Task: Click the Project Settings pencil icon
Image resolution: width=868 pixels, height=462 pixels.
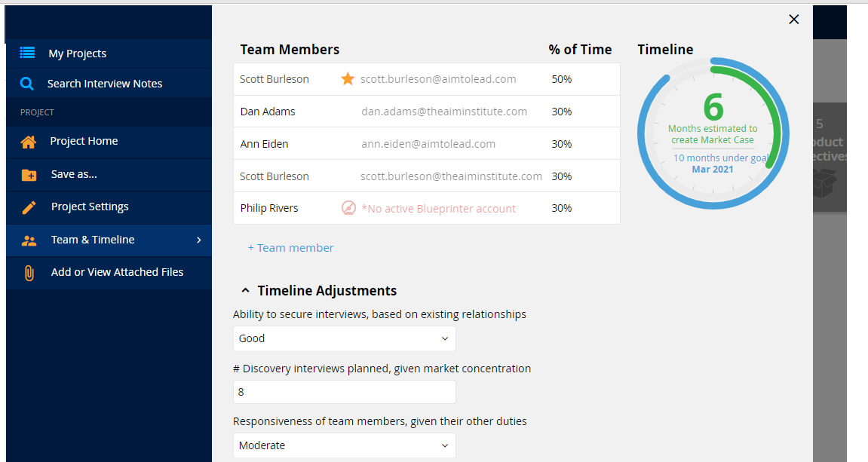Action: tap(29, 207)
